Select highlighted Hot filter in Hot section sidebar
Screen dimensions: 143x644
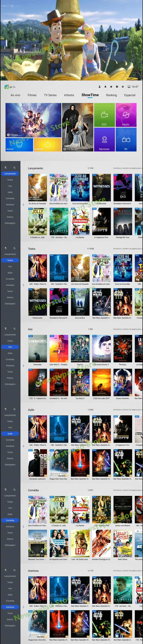click(x=10, y=347)
